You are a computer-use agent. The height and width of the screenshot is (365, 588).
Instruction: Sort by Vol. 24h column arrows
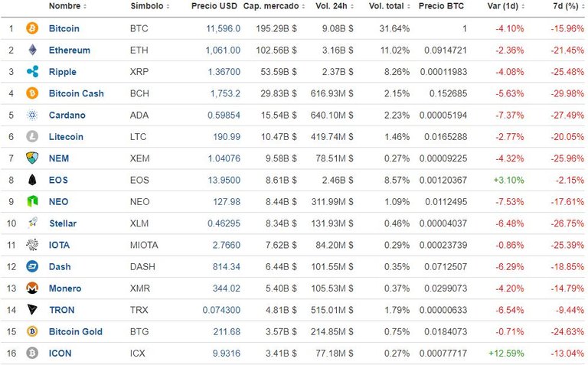[x=352, y=6]
